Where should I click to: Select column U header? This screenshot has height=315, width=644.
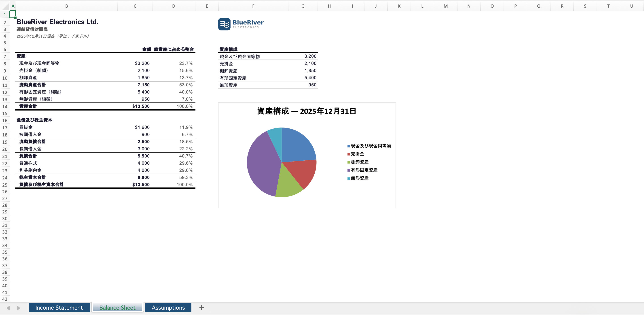(x=631, y=6)
